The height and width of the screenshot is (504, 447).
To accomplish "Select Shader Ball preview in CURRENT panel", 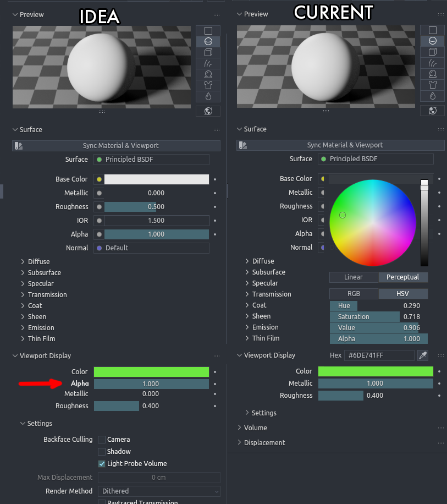I will 433,74.
